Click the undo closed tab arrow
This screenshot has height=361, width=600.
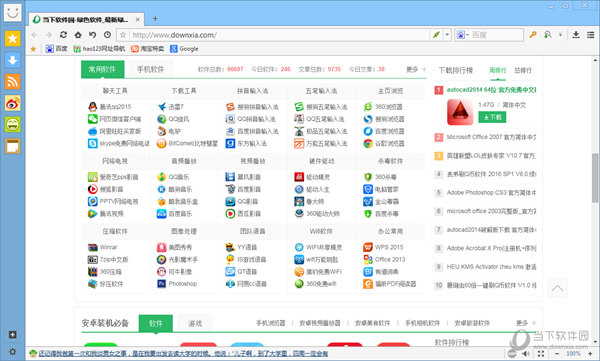(x=93, y=35)
